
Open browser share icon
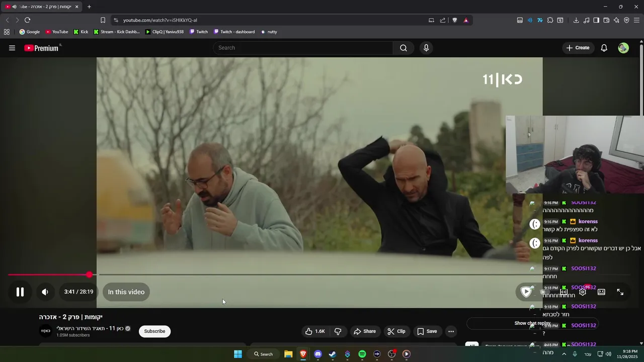point(443,20)
